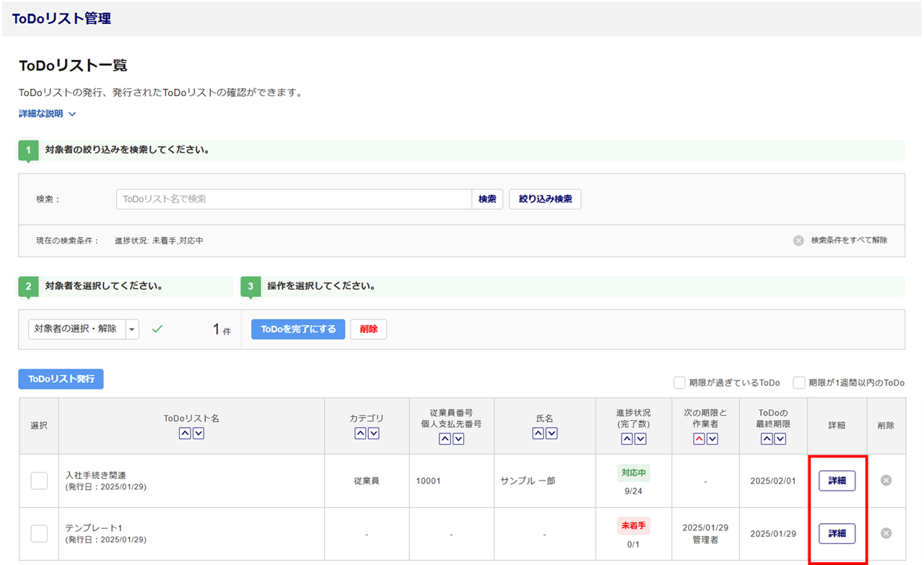Open 詳細 for 入社手続き関連

pyautogui.click(x=837, y=480)
